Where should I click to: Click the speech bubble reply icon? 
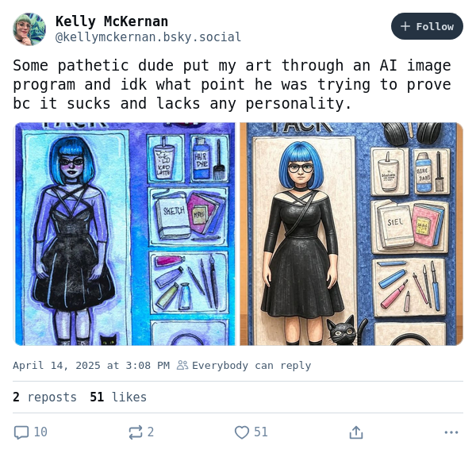pos(21,432)
